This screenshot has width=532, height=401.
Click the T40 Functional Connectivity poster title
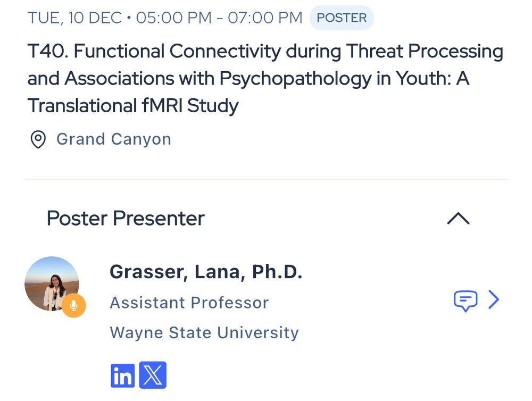coord(265,78)
